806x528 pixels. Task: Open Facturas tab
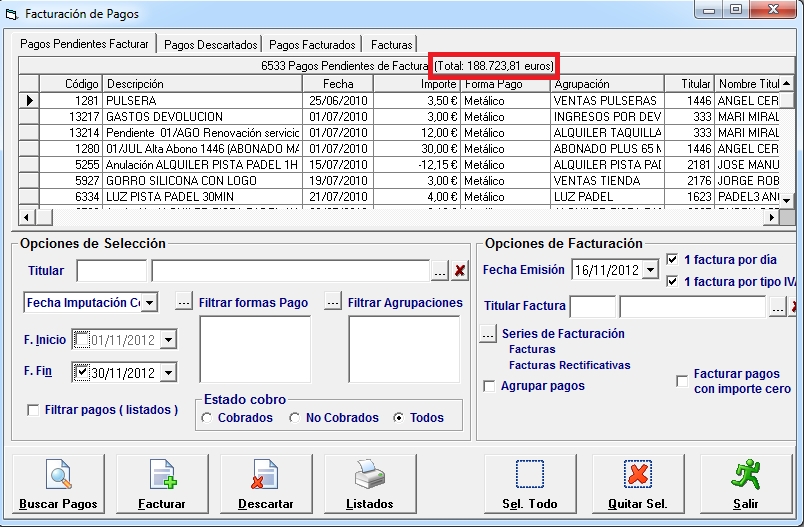pyautogui.click(x=391, y=45)
